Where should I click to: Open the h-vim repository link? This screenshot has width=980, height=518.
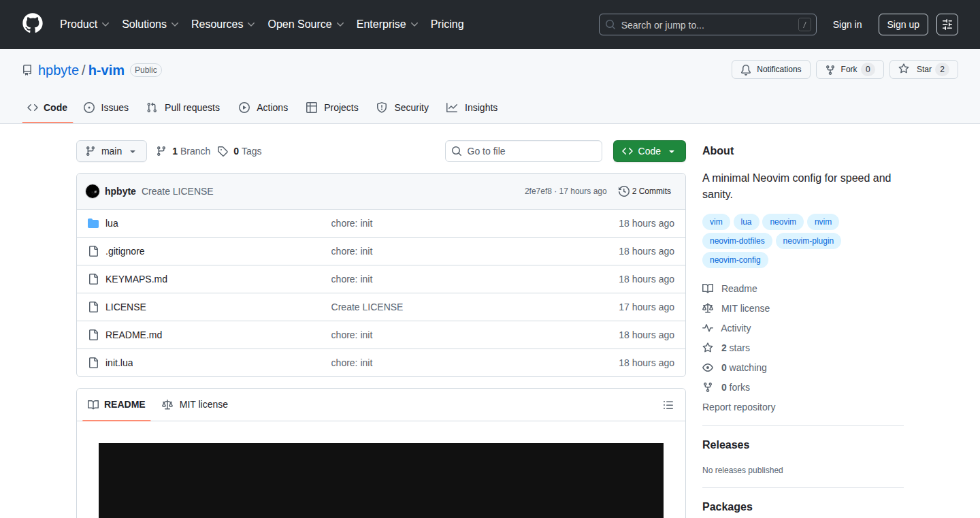pyautogui.click(x=106, y=70)
